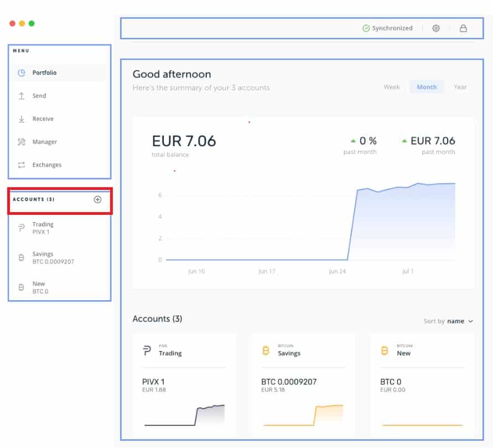Click the Exchanges swap arrows icon

click(22, 165)
